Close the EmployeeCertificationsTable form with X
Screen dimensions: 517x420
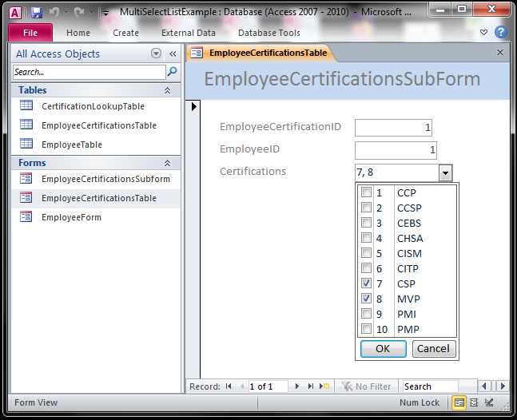(500, 53)
